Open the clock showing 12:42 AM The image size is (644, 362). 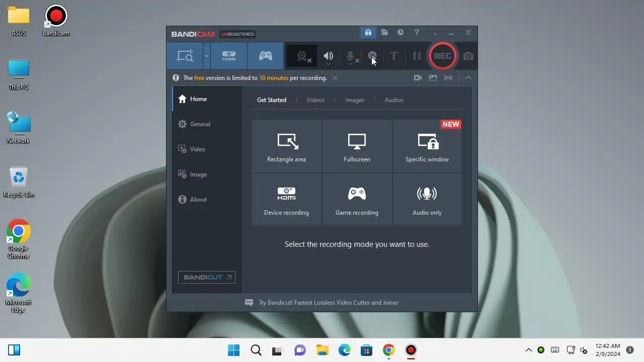[x=608, y=350]
